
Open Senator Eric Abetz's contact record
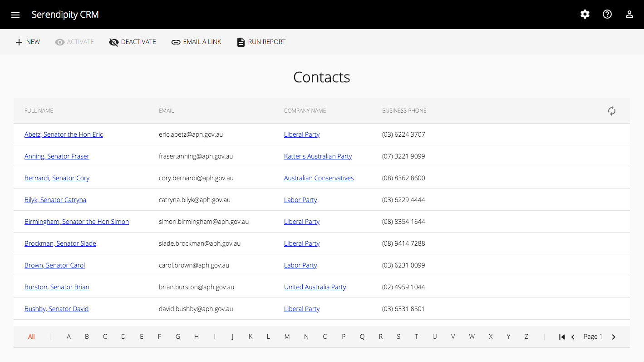(x=64, y=134)
